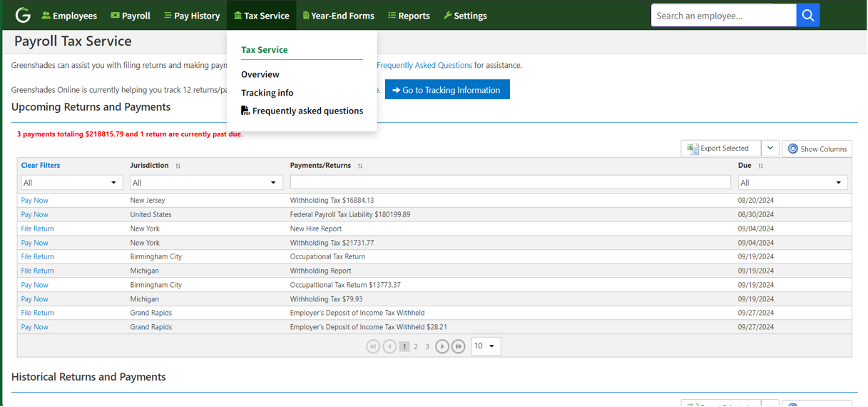
Task: Click the '08/30/2024' due date
Action: (756, 214)
